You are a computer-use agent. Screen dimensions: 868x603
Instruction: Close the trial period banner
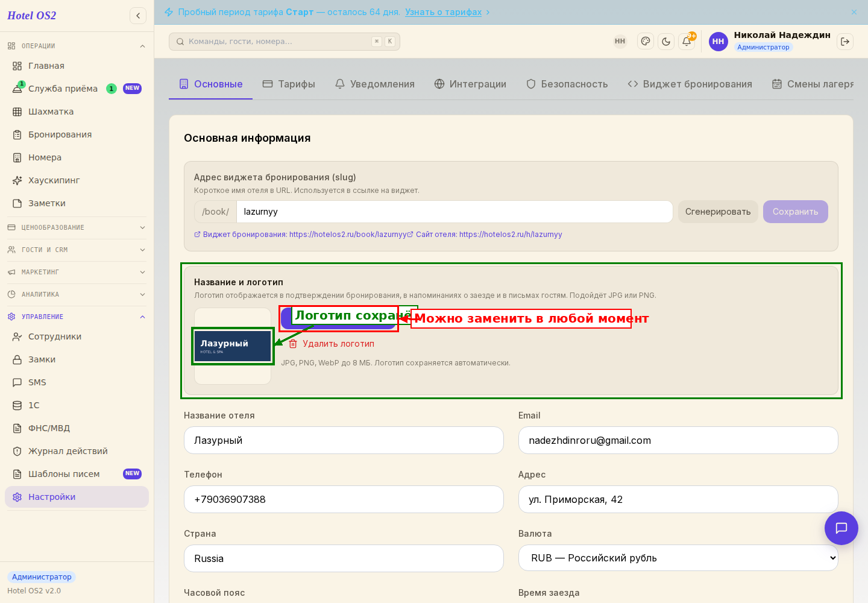pyautogui.click(x=854, y=12)
